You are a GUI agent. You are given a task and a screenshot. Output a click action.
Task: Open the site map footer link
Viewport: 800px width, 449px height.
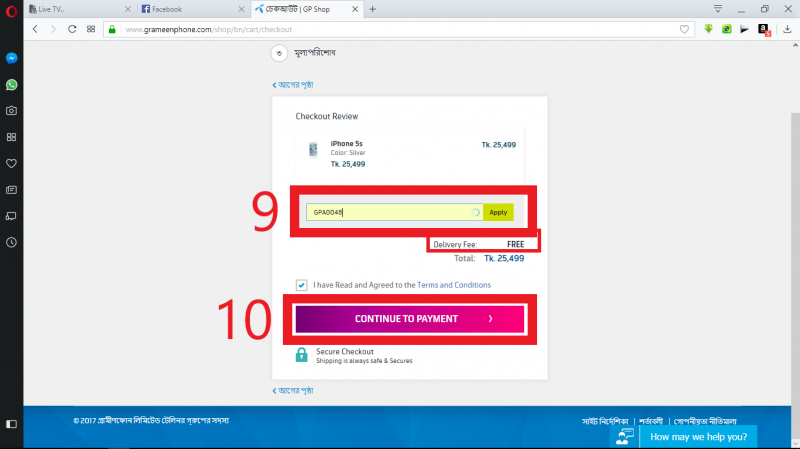(x=605, y=421)
